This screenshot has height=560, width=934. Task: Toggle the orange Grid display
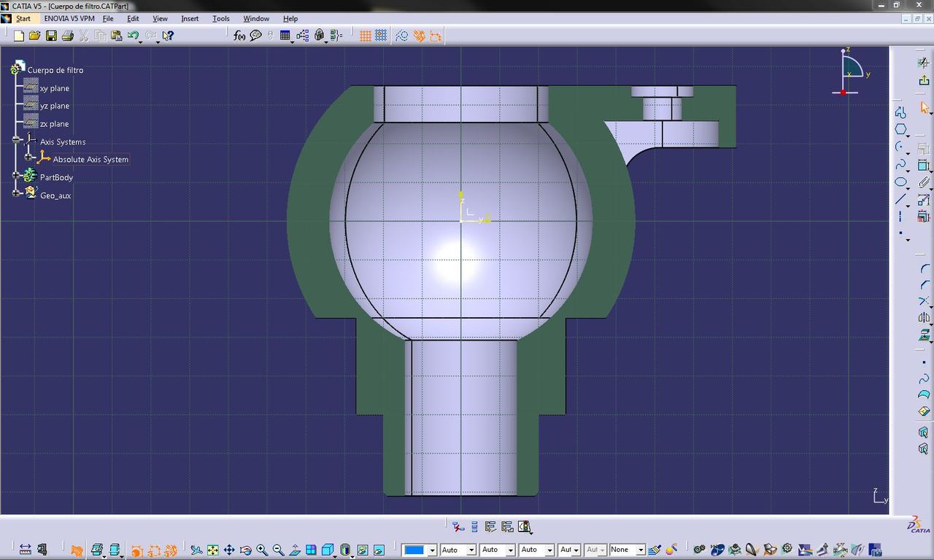(x=365, y=35)
